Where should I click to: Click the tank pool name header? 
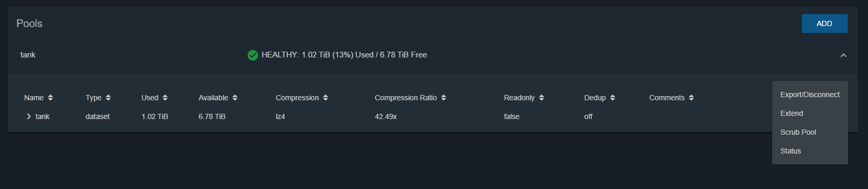[28, 55]
